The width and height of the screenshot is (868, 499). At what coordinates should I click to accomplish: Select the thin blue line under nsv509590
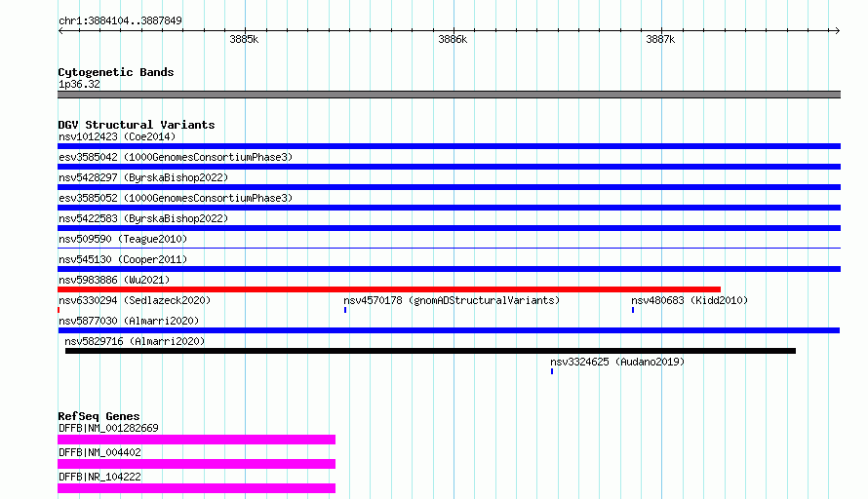(449, 248)
